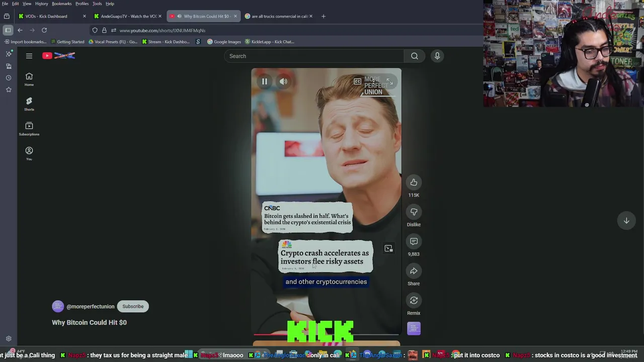Viewport: 644px width, 362px height.
Task: Click the YouTube search field
Action: pyautogui.click(x=314, y=56)
